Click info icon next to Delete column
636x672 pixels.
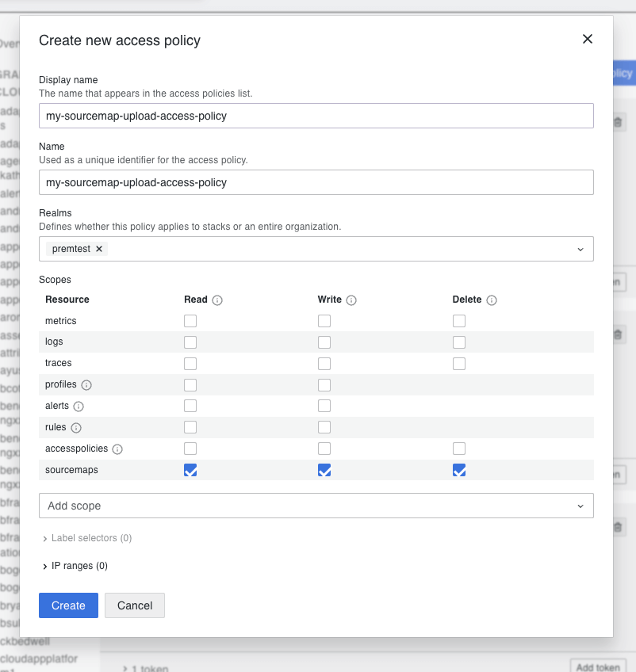point(492,300)
